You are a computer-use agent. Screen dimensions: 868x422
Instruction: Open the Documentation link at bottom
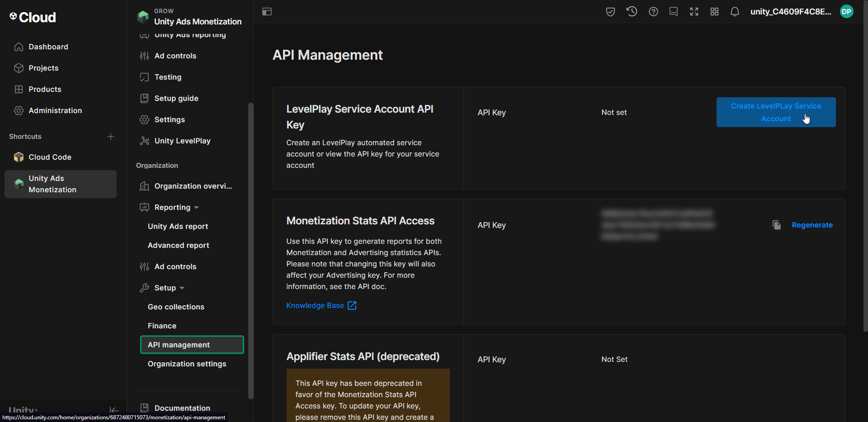tap(182, 408)
